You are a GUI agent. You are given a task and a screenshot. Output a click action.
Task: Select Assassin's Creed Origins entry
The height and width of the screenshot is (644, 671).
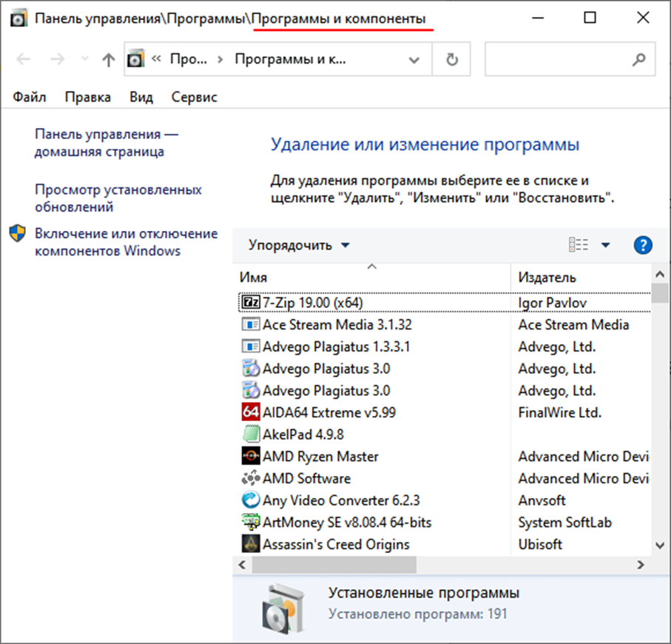click(336, 544)
